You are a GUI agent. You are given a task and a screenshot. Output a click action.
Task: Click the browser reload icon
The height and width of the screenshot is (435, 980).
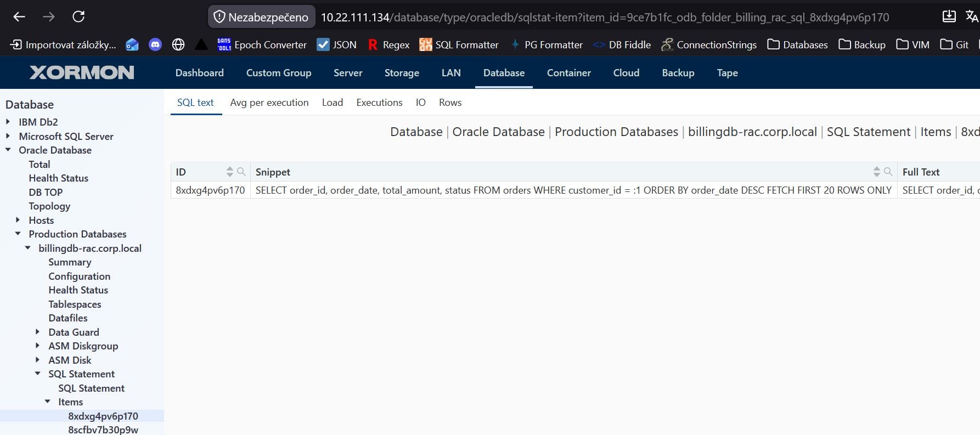(78, 16)
